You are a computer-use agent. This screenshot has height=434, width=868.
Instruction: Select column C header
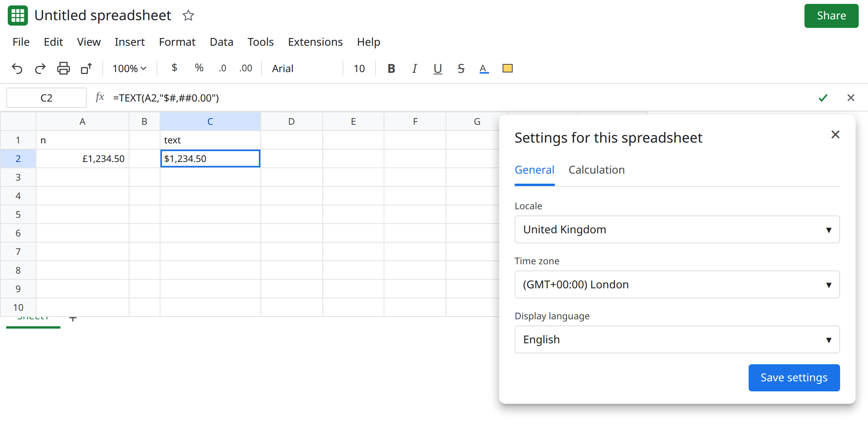pyautogui.click(x=210, y=122)
